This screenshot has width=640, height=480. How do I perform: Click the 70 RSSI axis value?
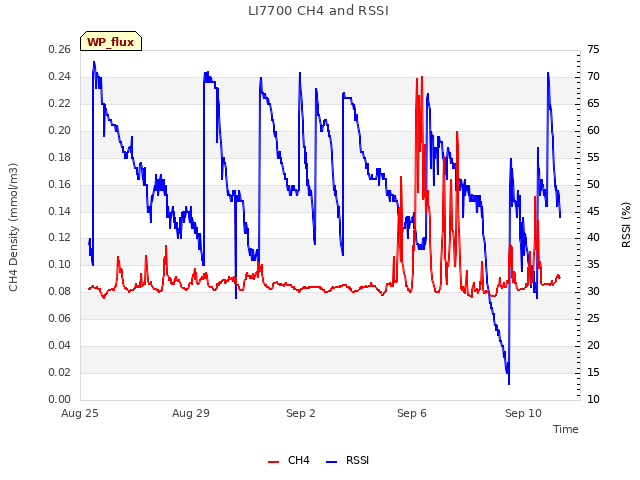coord(593,77)
